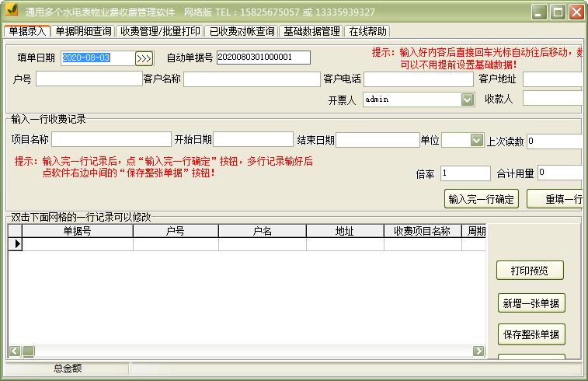This screenshot has width=588, height=381.
Task: Maximize the application window
Action: point(558,12)
